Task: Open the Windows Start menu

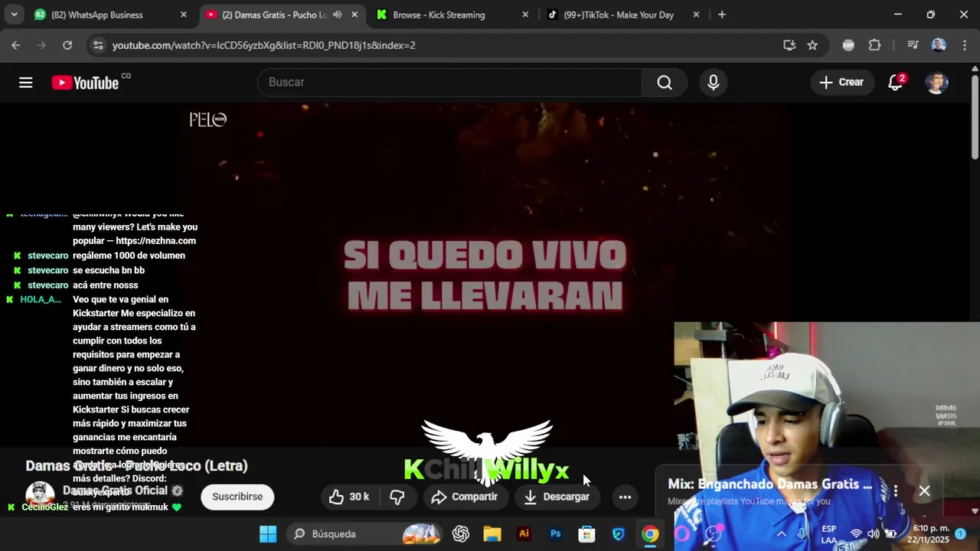Action: point(268,534)
